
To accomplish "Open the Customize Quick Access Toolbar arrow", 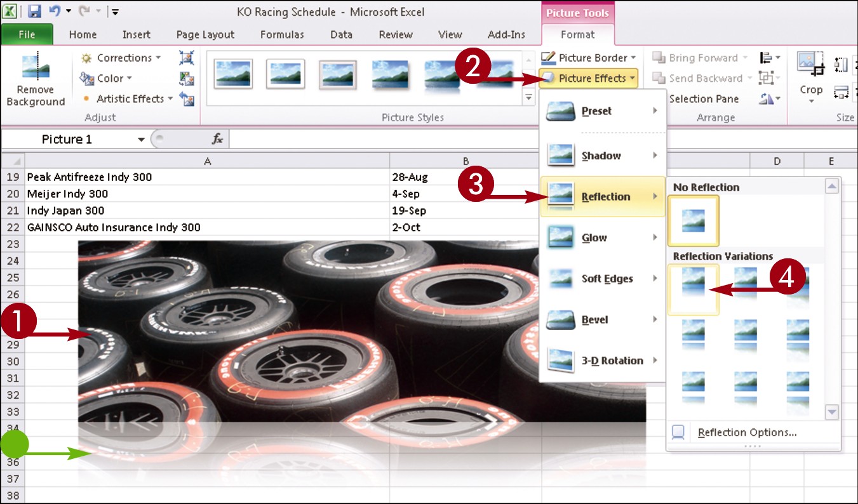I will point(115,12).
